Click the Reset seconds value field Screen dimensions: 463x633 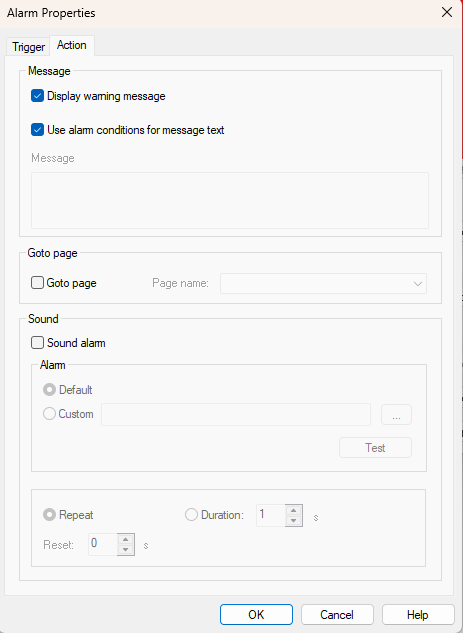click(103, 544)
